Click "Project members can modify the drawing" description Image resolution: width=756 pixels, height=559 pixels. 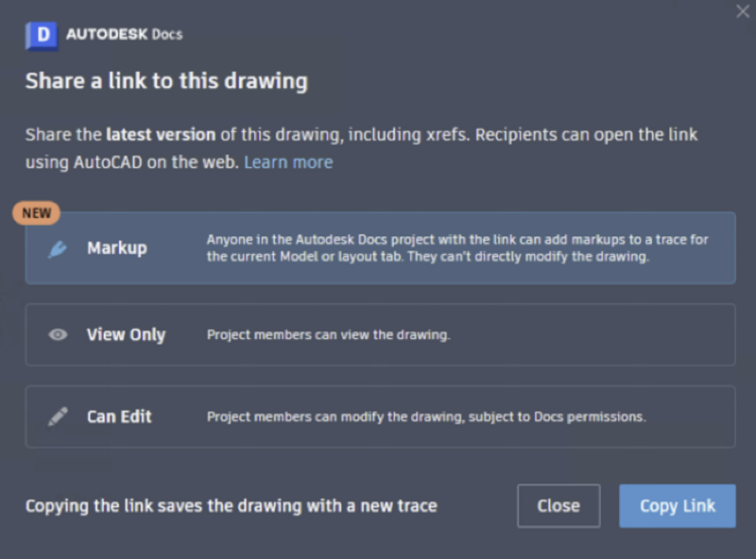pos(426,416)
